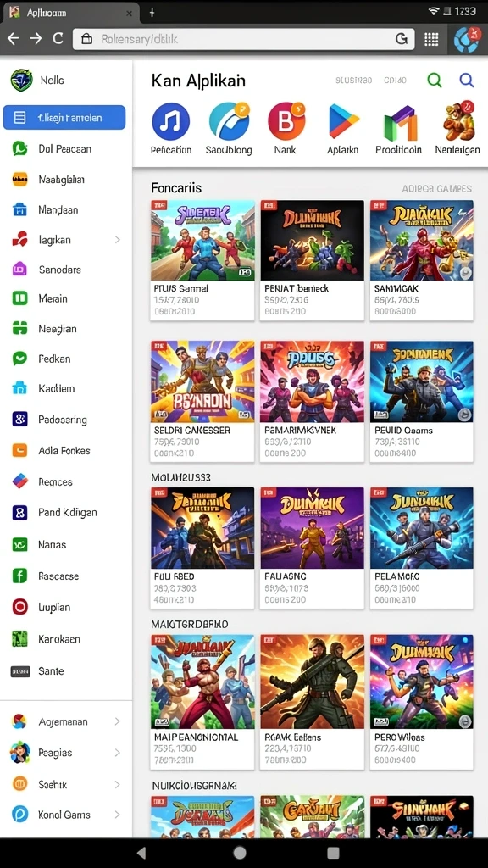Open the Aplarkn play store icon
Viewport: 488px width, 868px height.
click(x=343, y=121)
